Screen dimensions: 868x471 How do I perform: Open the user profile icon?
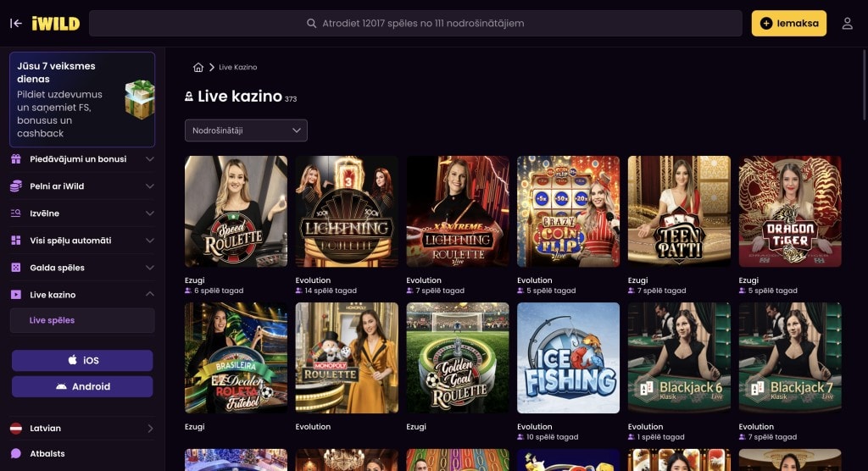(x=848, y=23)
